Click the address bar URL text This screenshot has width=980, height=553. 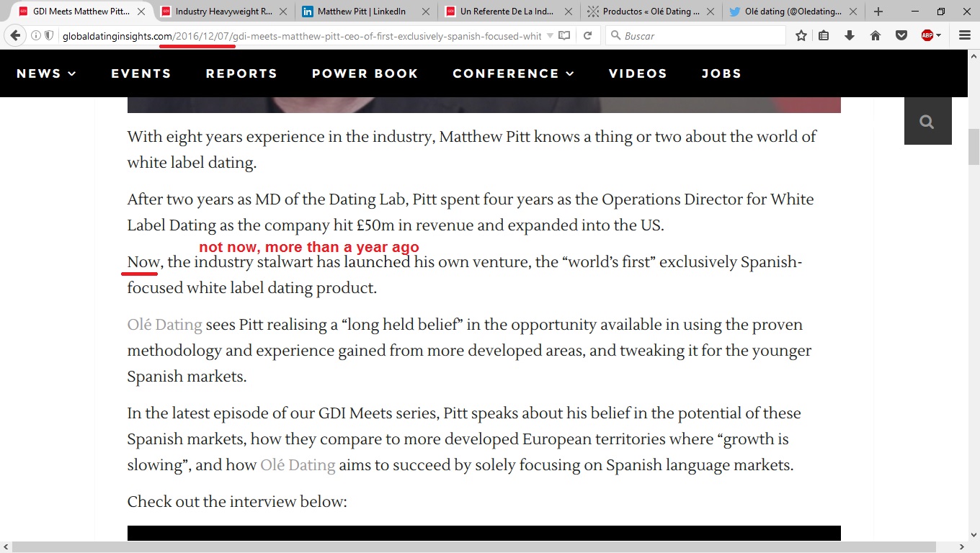(302, 35)
